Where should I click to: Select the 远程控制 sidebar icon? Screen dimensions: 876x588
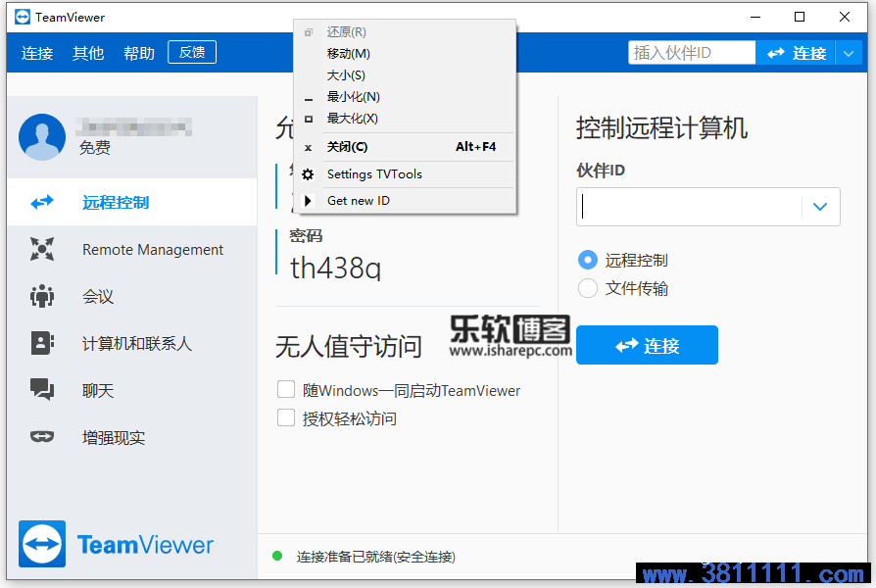pos(41,201)
